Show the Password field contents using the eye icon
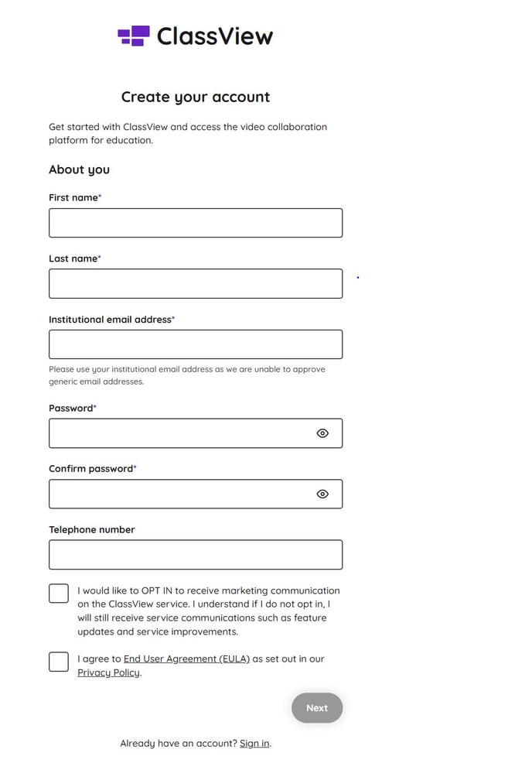This screenshot has height=763, width=532. tap(324, 433)
